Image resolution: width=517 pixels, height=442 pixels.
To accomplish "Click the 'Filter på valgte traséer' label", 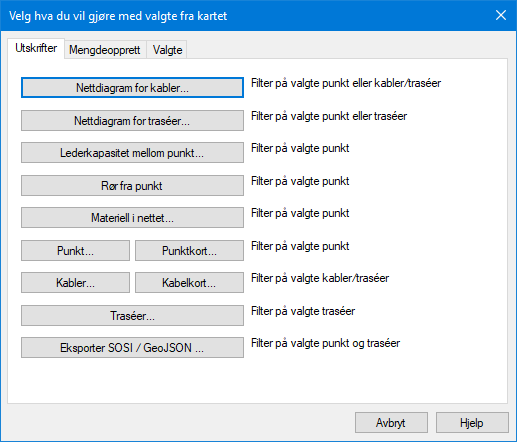I will coord(303,311).
